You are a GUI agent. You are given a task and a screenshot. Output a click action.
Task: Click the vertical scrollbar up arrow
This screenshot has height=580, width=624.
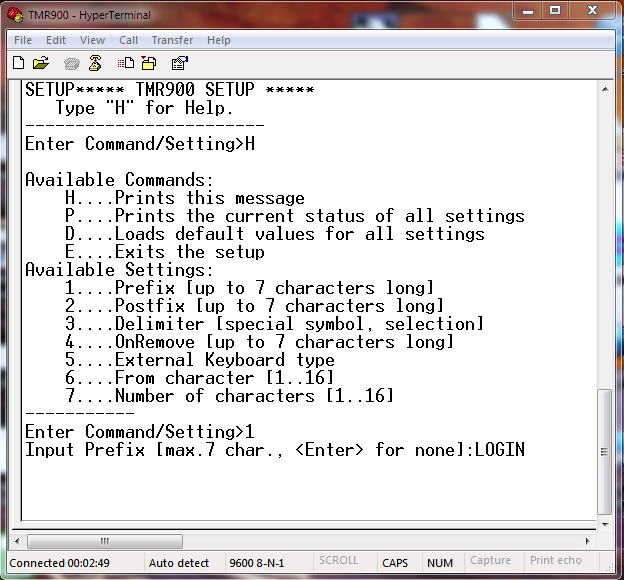click(x=605, y=89)
